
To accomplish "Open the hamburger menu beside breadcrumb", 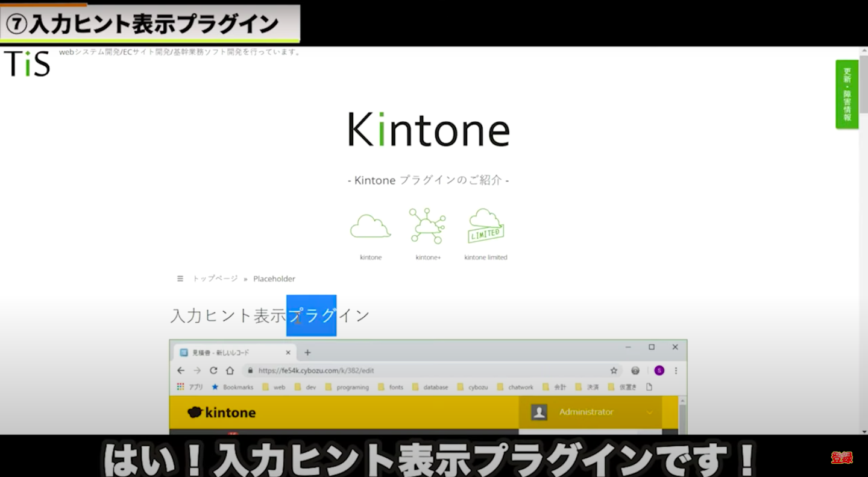I will point(180,279).
